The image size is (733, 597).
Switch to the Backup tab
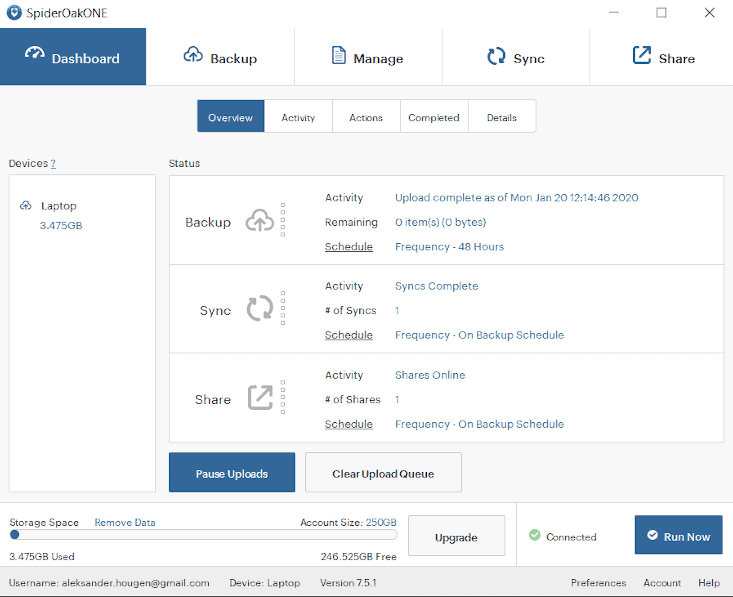point(220,57)
